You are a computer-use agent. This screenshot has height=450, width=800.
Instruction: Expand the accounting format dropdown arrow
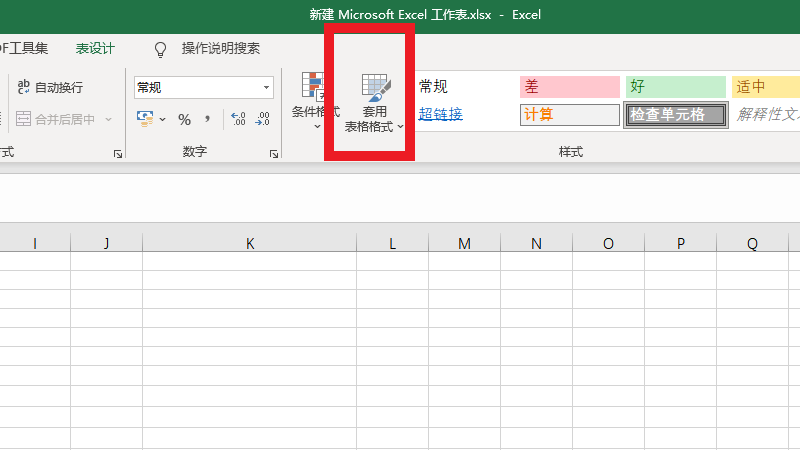tap(163, 120)
